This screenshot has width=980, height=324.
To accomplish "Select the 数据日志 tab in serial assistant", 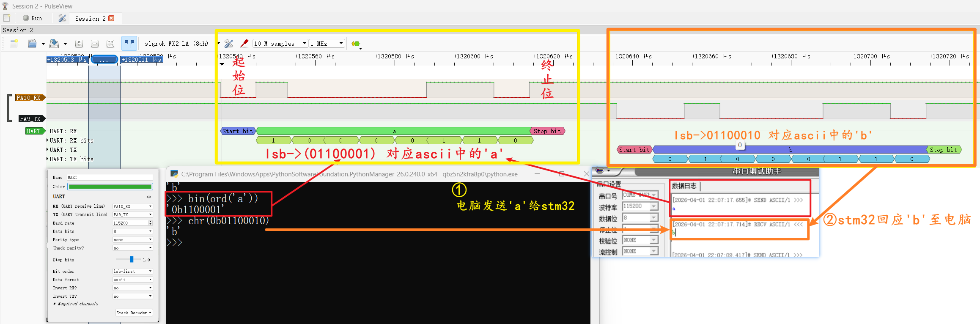I will [x=684, y=186].
